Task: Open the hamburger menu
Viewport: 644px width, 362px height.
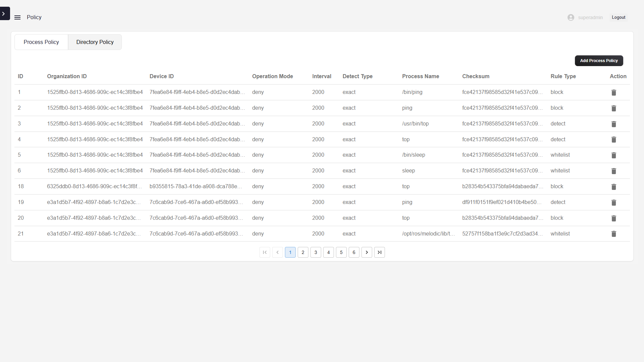Action: click(17, 17)
